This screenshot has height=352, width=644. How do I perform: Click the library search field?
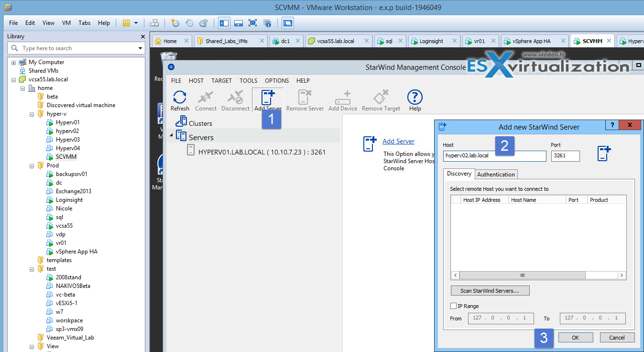tap(76, 48)
